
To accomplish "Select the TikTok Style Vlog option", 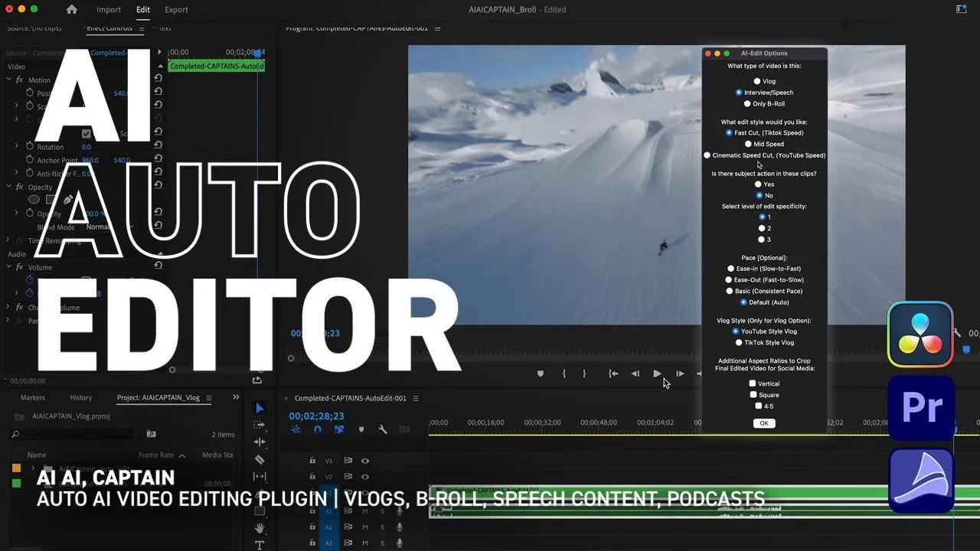I will [739, 343].
